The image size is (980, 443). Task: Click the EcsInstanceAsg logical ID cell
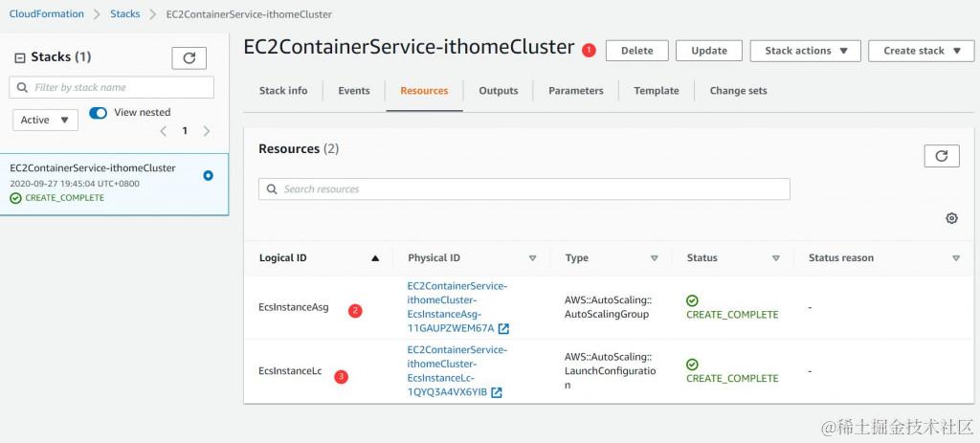click(x=293, y=307)
